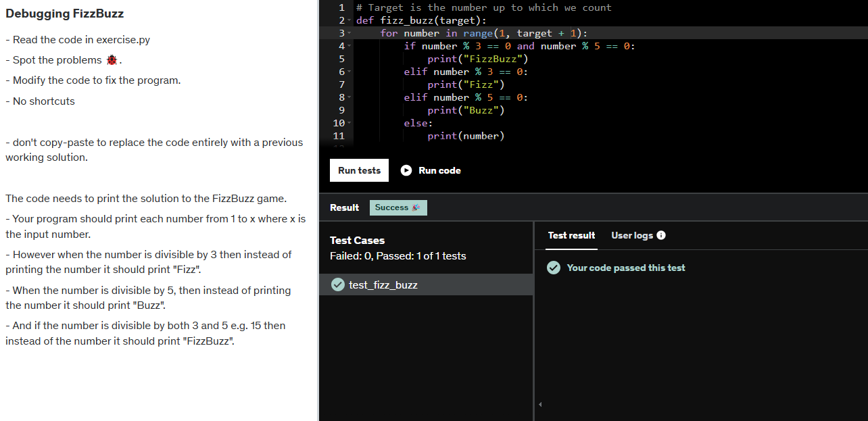Click '- No shortcuts' instruction line

click(x=40, y=101)
